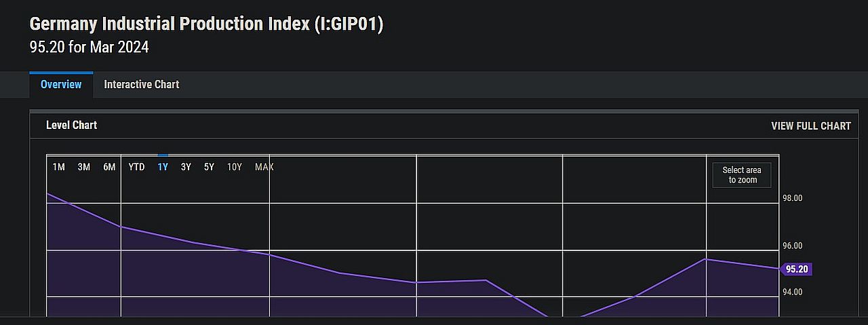Set chart range to 1M

click(x=59, y=167)
